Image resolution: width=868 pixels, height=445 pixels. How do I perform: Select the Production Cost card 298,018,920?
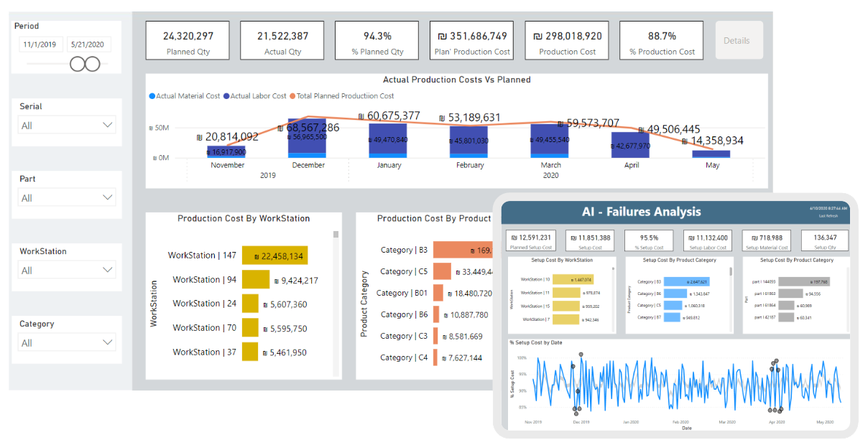pos(567,41)
